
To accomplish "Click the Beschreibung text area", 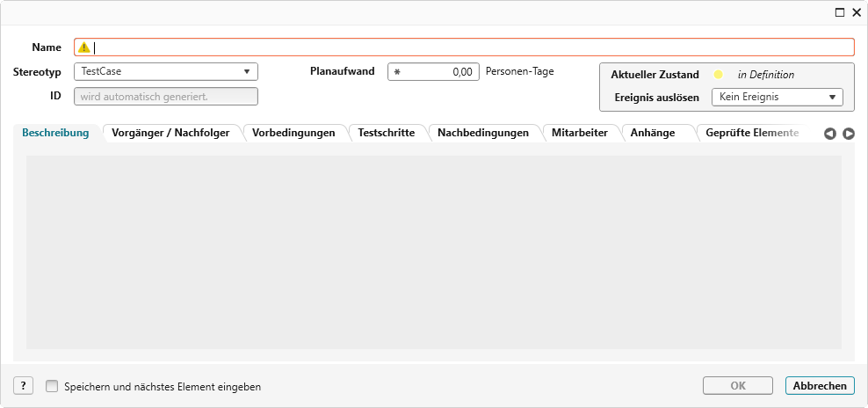I will coord(434,252).
